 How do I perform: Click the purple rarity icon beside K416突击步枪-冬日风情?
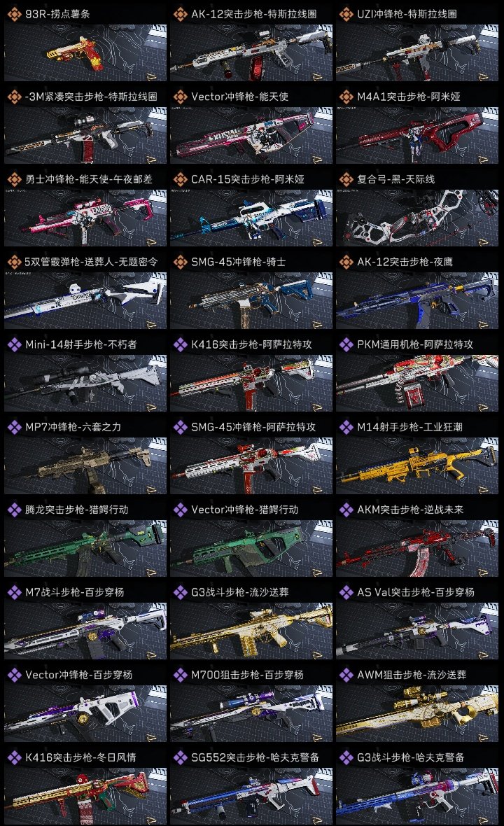click(x=14, y=757)
